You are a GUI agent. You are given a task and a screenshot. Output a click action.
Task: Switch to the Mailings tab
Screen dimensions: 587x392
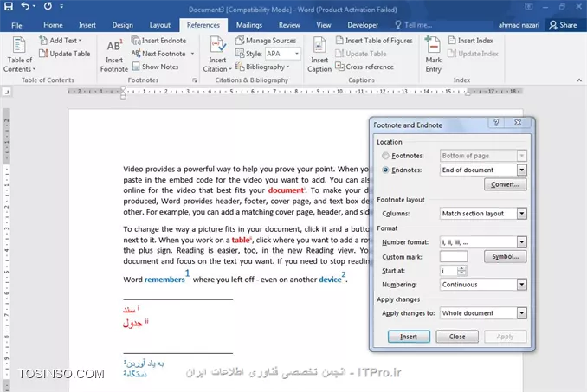coord(249,25)
